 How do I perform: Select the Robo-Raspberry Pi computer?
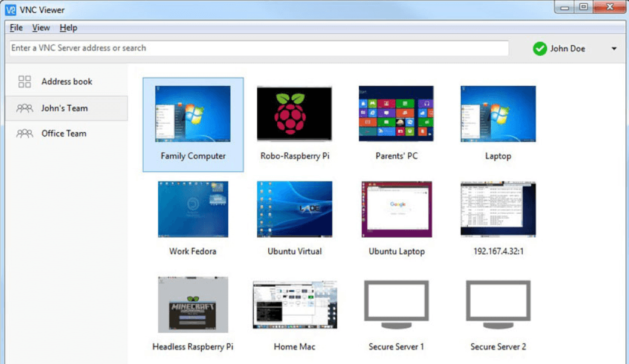pyautogui.click(x=294, y=114)
